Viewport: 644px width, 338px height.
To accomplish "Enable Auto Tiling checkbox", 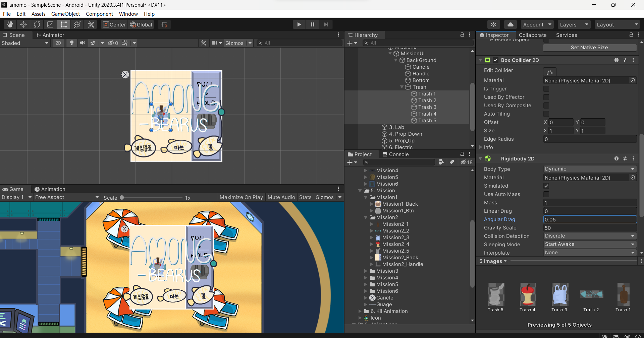I will coord(546,114).
